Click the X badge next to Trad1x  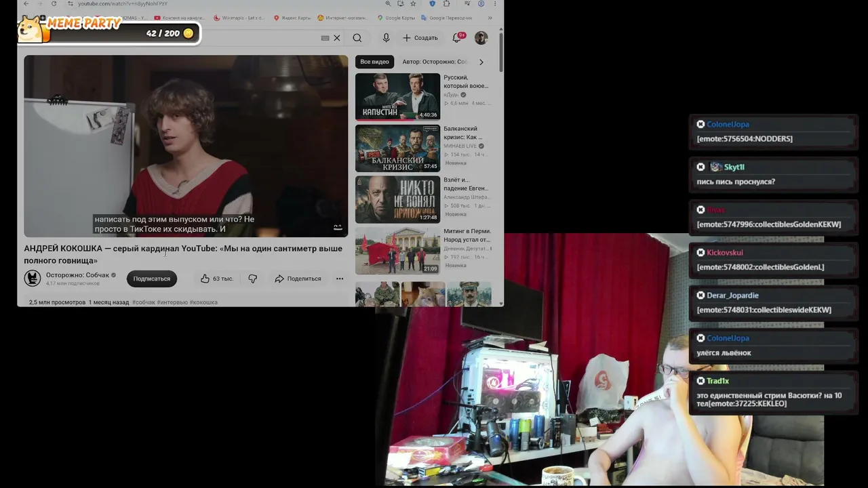click(701, 380)
